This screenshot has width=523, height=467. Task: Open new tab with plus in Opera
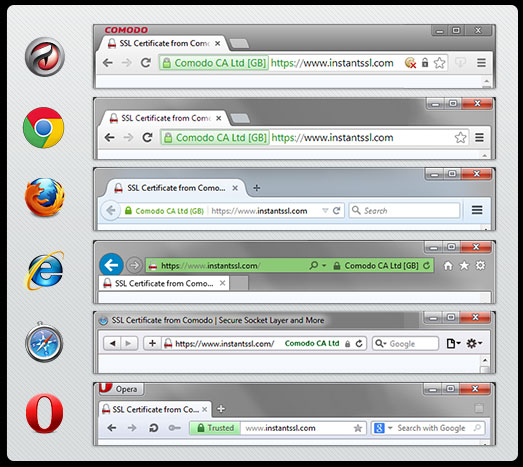pos(221,409)
